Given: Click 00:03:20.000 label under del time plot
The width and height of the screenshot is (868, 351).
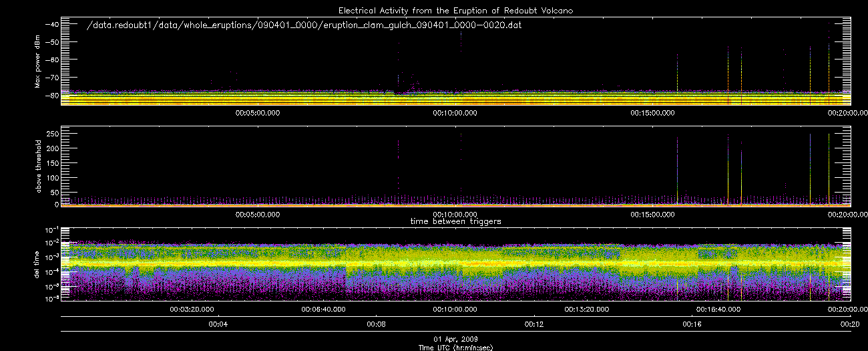Looking at the screenshot, I should click(x=192, y=310).
